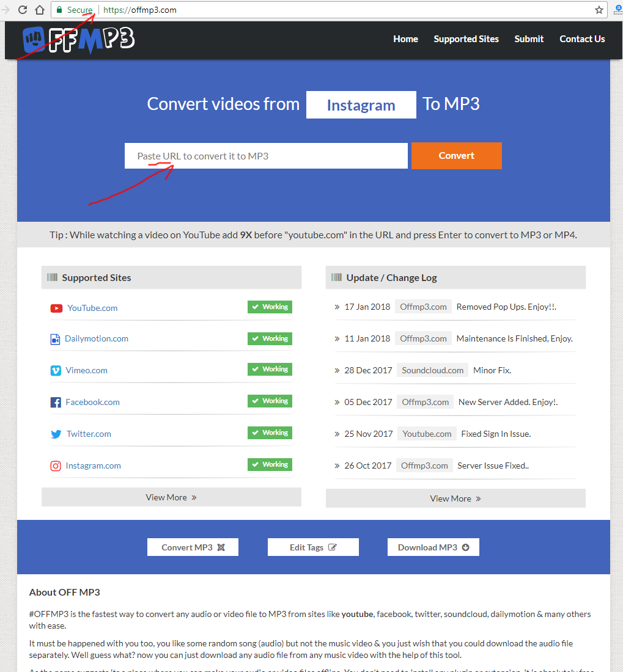623x672 pixels.
Task: Click the Vimeo site icon
Action: [56, 371]
